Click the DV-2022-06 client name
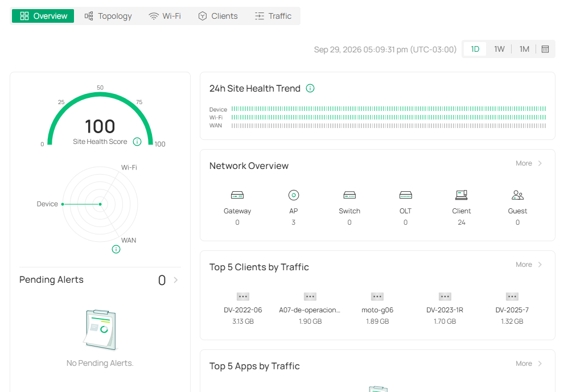564x392 pixels. (x=243, y=310)
